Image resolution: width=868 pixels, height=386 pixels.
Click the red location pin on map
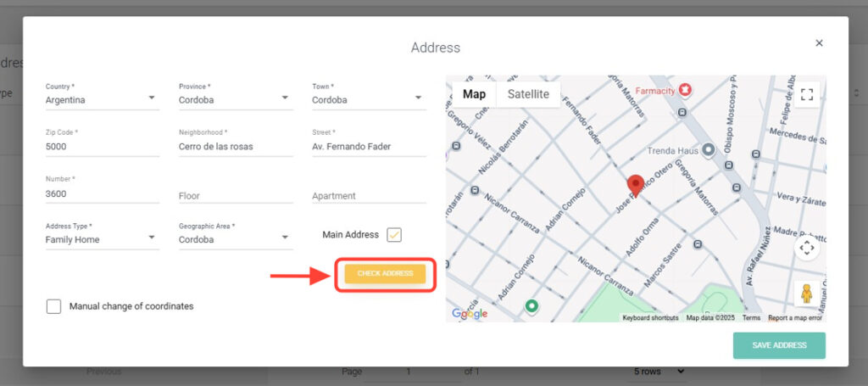[x=635, y=184]
